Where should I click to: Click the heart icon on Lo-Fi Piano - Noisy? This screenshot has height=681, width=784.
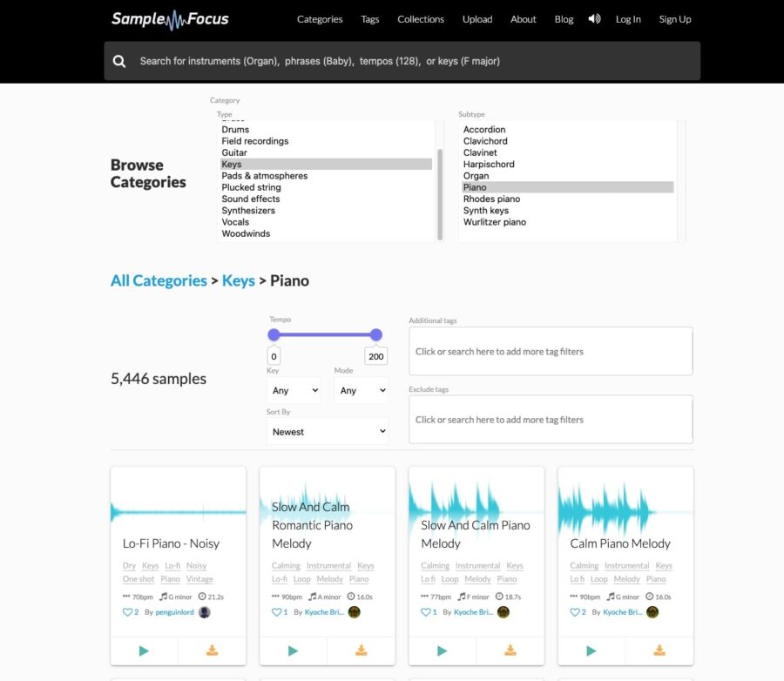(x=127, y=612)
